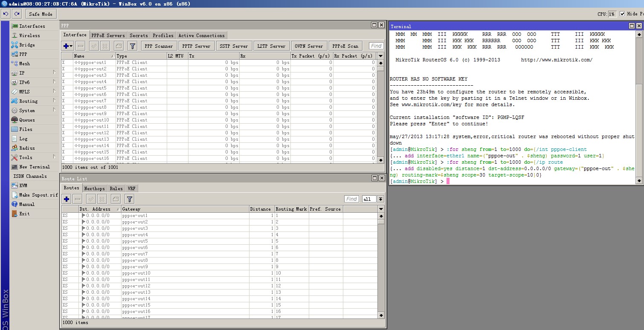Toggle Safe Mode button
Screen dimensions: 644x330
tap(41, 14)
